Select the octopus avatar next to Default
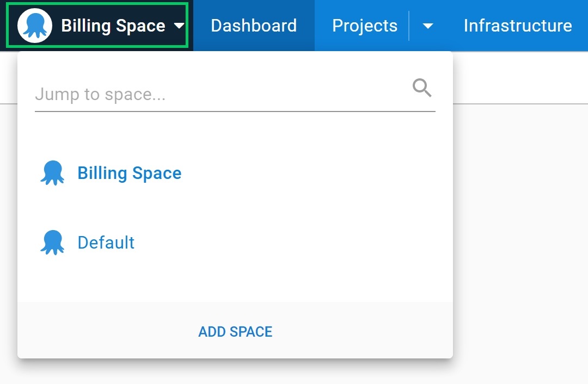 pos(52,242)
